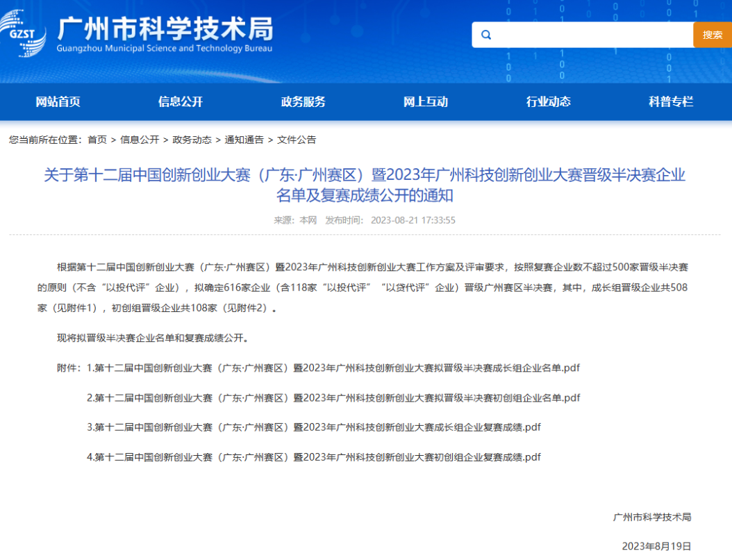Open attachment 1 成长组企业名单 PDF
The image size is (732, 560).
pyautogui.click(x=333, y=368)
